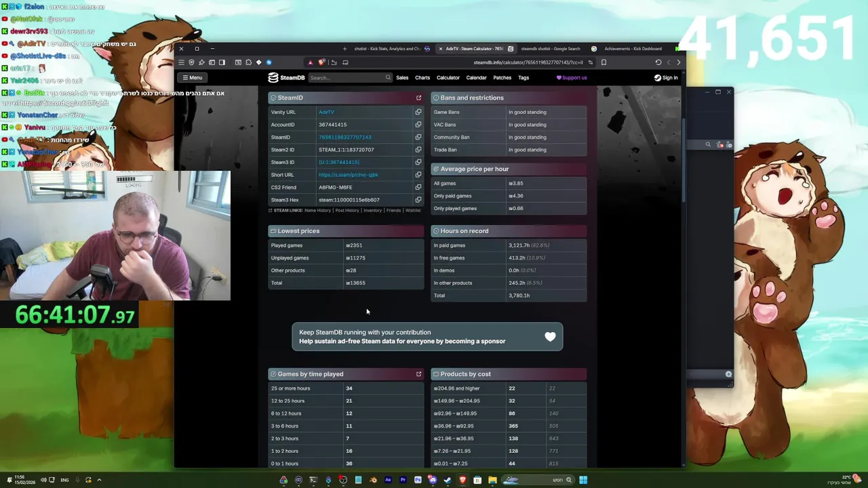868x488 pixels.
Task: Select the STEAM_1:1:183720707 value
Action: pyautogui.click(x=347, y=150)
